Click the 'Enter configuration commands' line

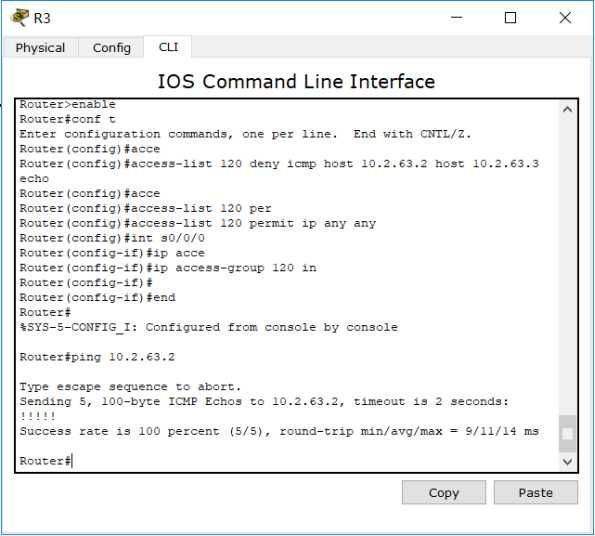246,134
